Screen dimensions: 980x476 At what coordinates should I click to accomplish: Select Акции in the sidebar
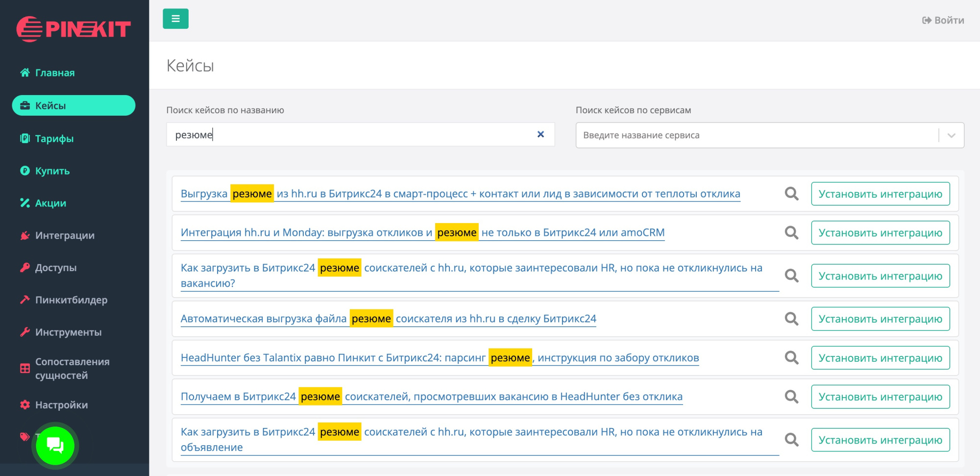tap(50, 203)
